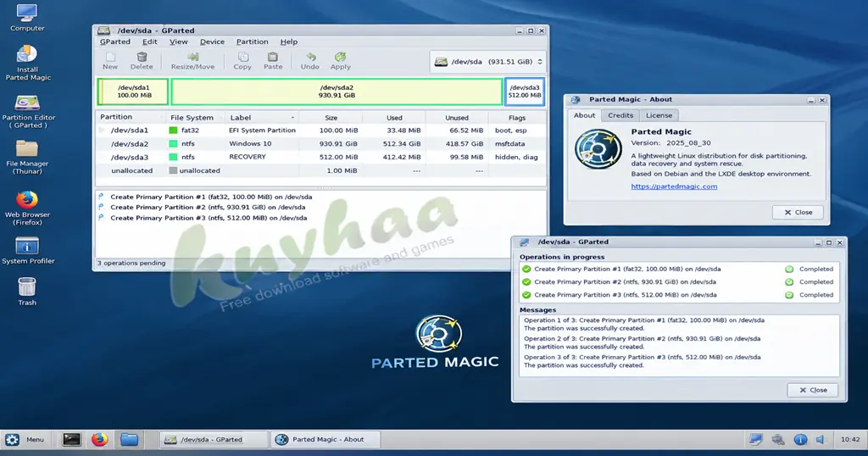
Task: Open the Edit menu
Action: click(149, 42)
